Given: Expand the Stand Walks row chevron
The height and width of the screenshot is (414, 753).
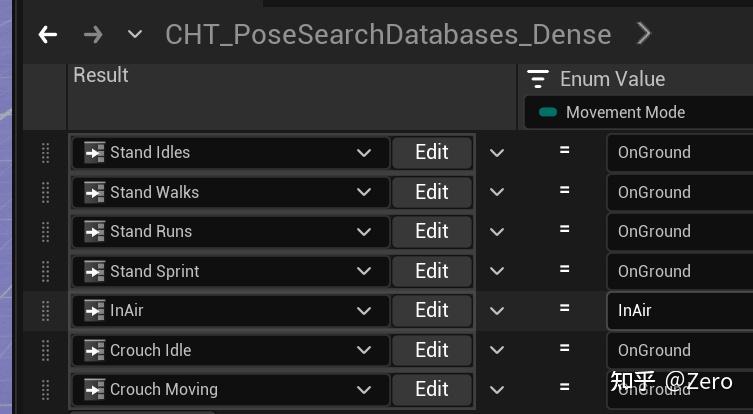Looking at the screenshot, I should pos(497,192).
